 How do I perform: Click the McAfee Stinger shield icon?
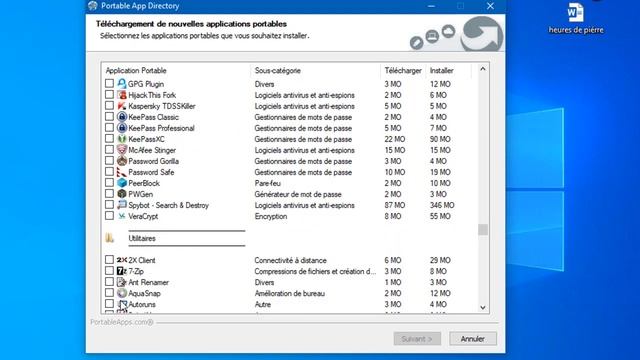pyautogui.click(x=122, y=150)
